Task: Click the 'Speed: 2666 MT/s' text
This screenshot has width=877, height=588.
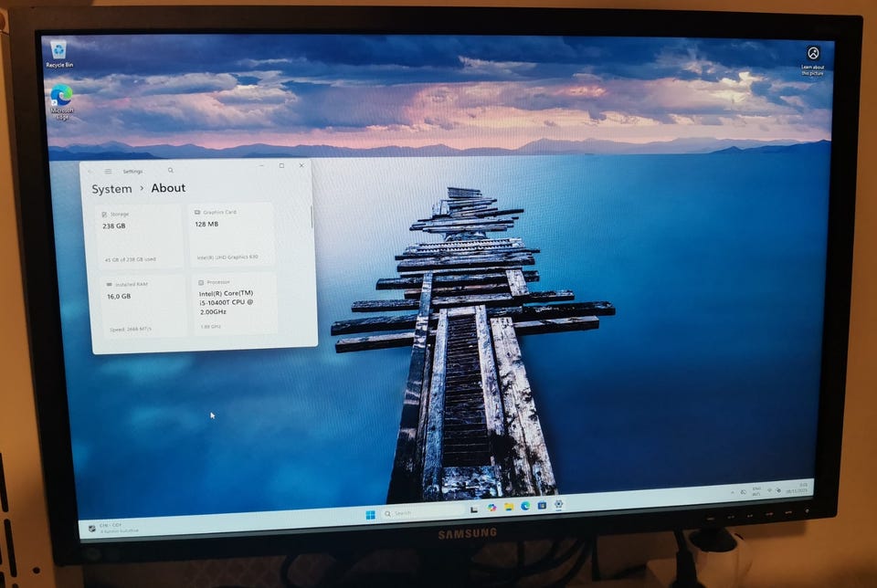Action: pos(131,330)
